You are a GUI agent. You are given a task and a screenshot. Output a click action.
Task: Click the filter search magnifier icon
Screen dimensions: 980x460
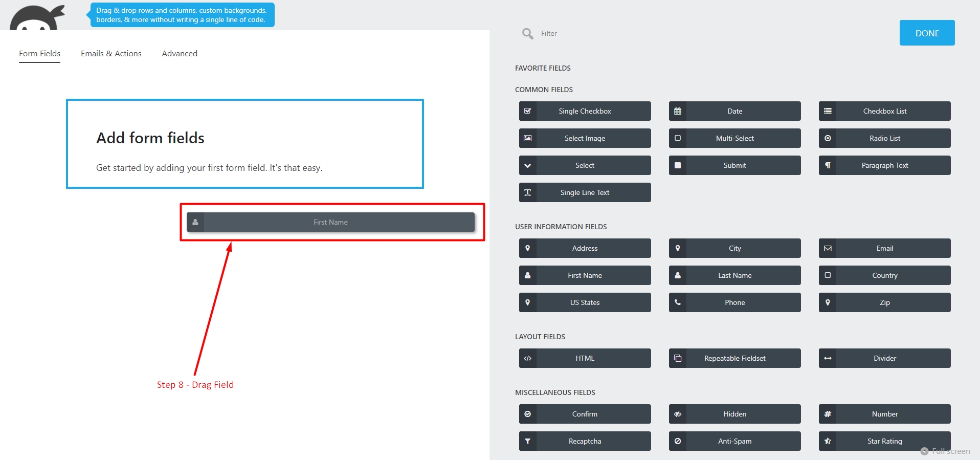pos(527,34)
